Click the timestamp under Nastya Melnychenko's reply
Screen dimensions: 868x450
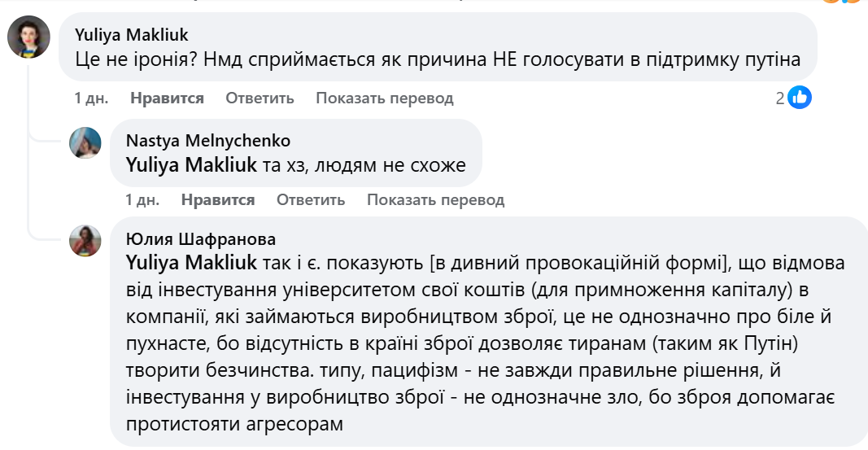[x=142, y=199]
